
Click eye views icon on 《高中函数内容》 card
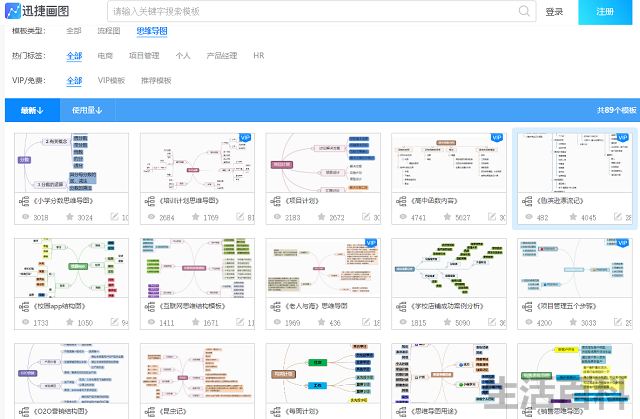point(403,217)
